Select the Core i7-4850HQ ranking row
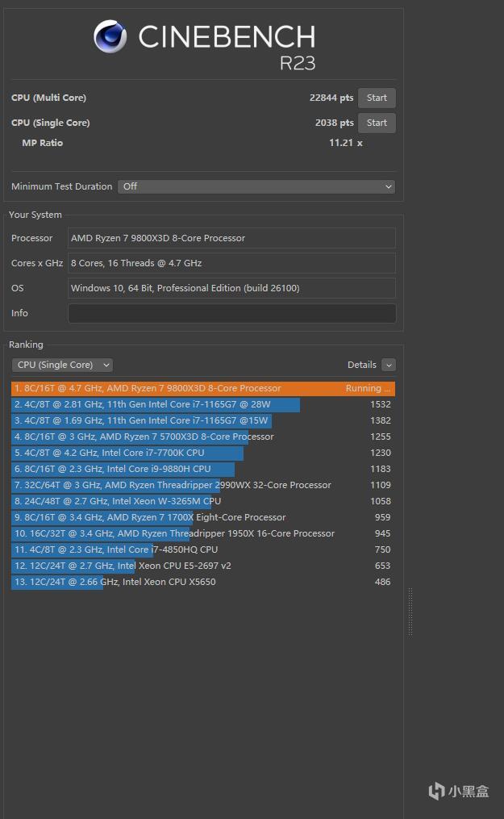 (203, 550)
